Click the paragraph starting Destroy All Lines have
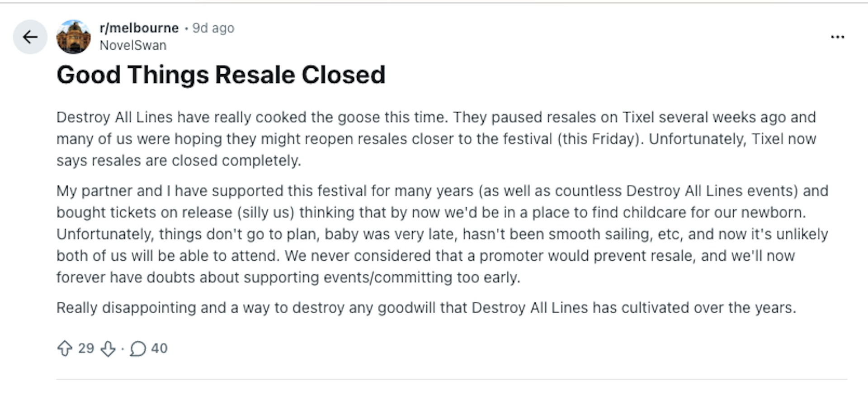 [x=436, y=139]
